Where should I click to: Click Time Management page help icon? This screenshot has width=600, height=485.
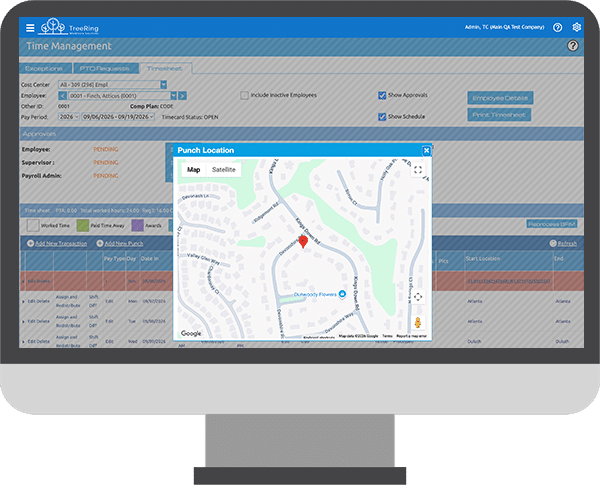tap(572, 46)
